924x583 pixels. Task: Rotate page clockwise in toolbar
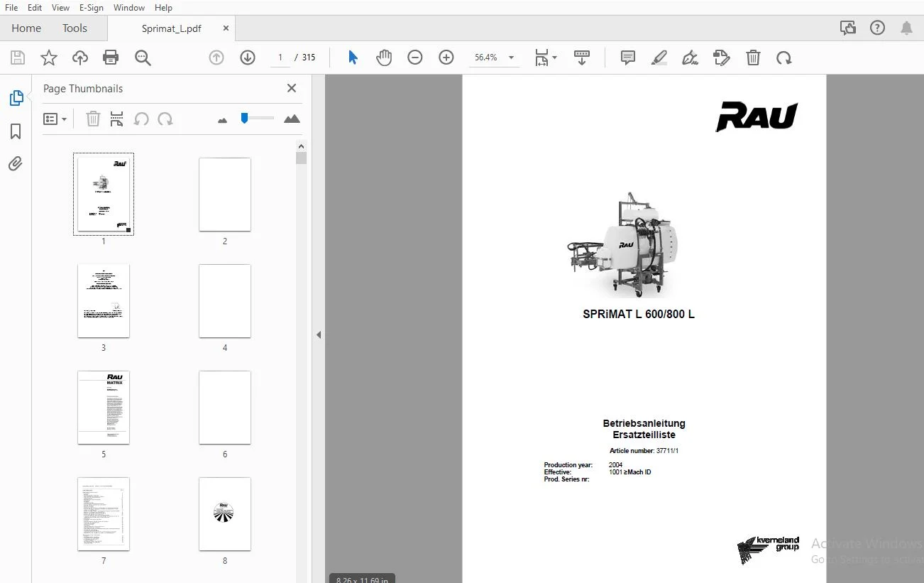point(784,58)
